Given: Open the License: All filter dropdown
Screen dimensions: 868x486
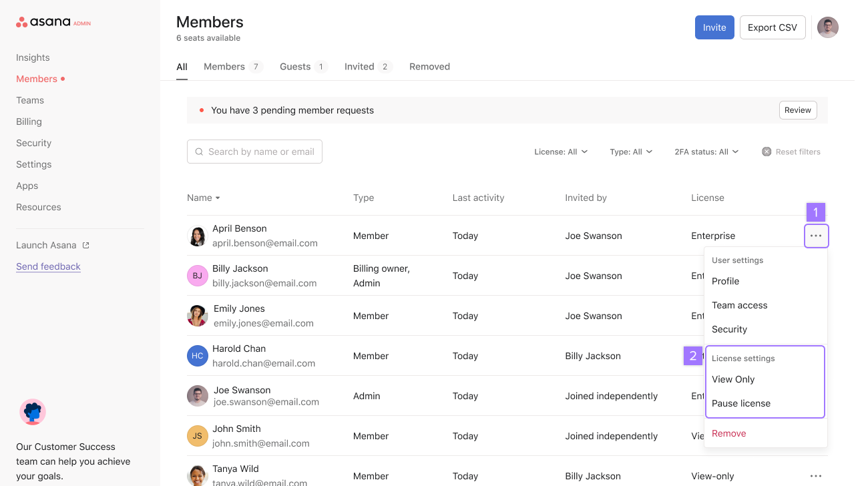Looking at the screenshot, I should (561, 152).
